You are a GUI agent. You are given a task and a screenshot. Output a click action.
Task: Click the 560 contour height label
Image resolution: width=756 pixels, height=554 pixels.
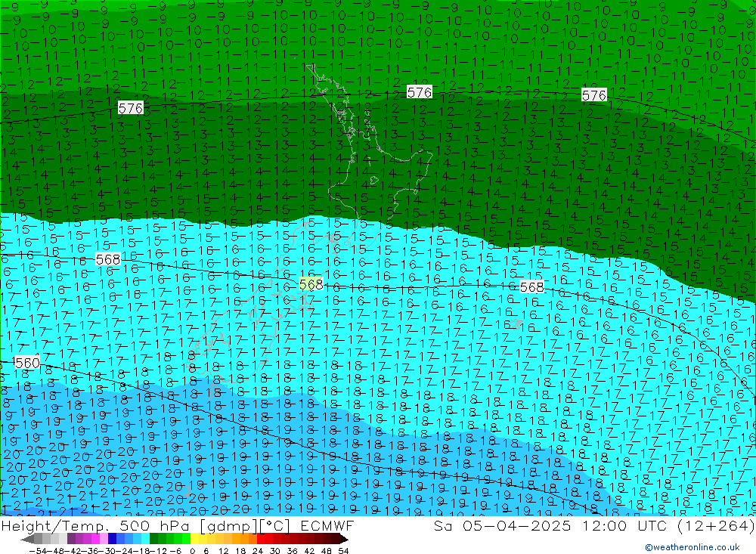[26, 363]
